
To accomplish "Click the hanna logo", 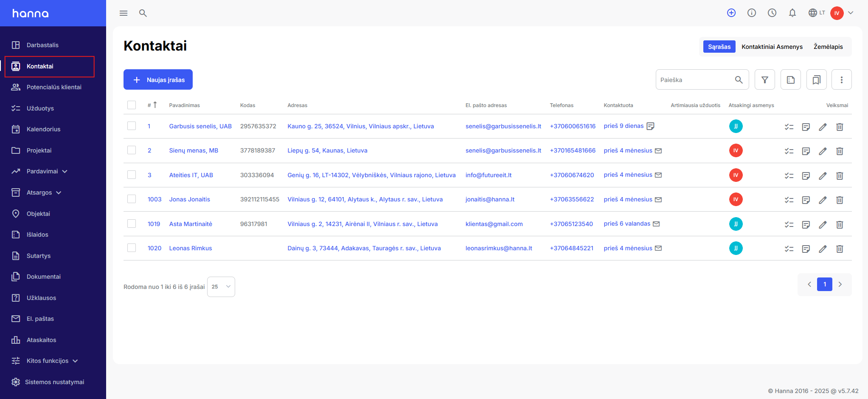I will coord(31,13).
